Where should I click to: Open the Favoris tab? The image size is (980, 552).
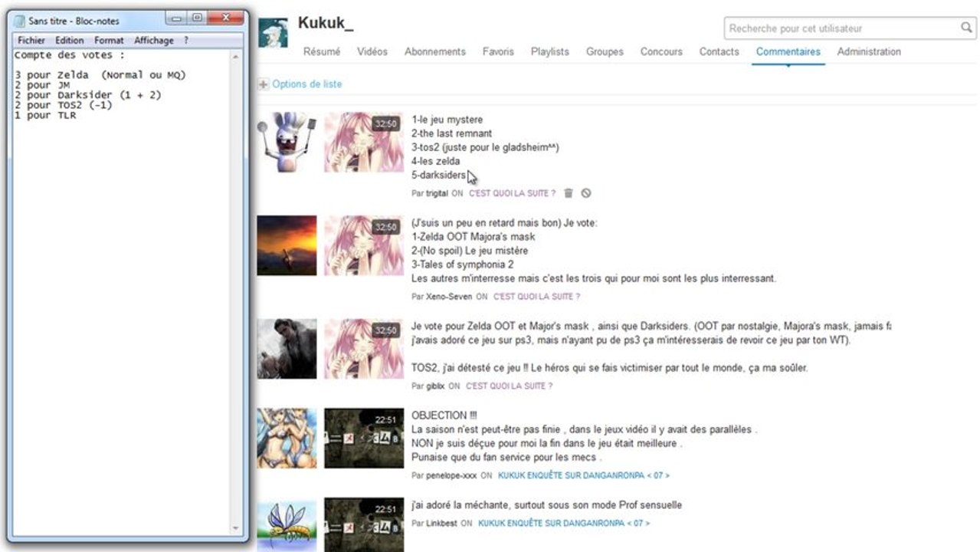click(498, 52)
